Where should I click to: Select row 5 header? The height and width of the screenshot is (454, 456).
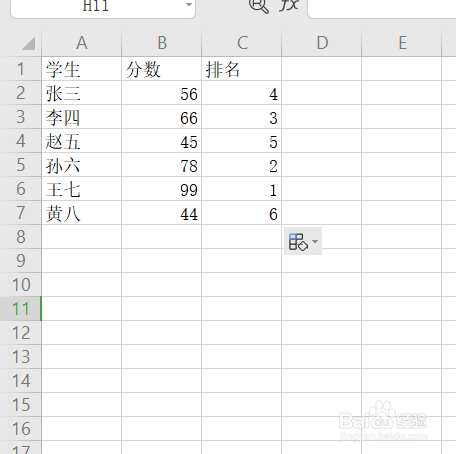pyautogui.click(x=21, y=165)
